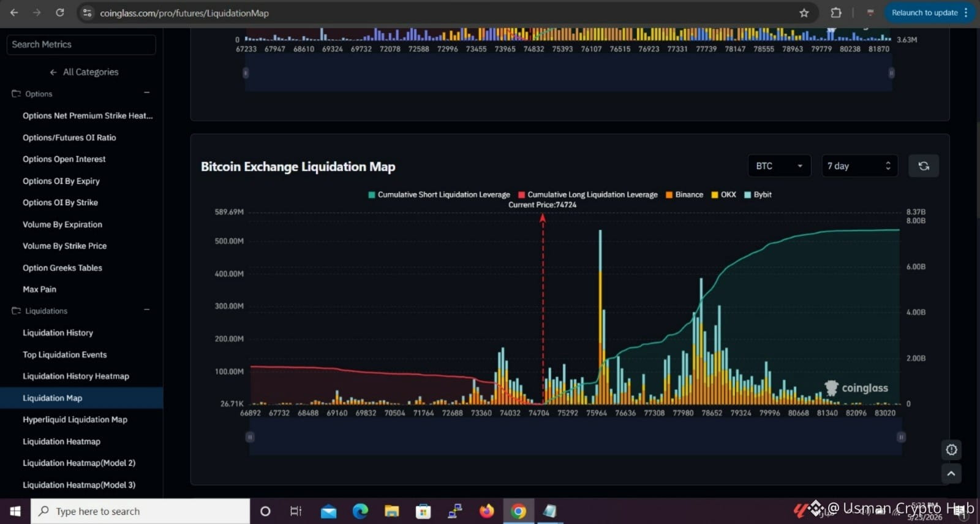Select Max Pain menu item
The width and height of the screenshot is (980, 524).
click(39, 289)
